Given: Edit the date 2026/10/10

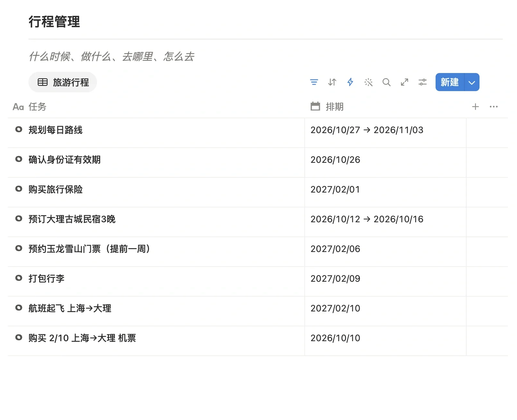Looking at the screenshot, I should tap(335, 338).
